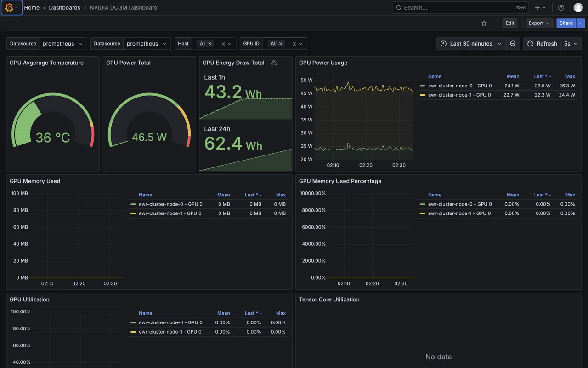
Task: Open the user profile avatar
Action: (x=578, y=7)
